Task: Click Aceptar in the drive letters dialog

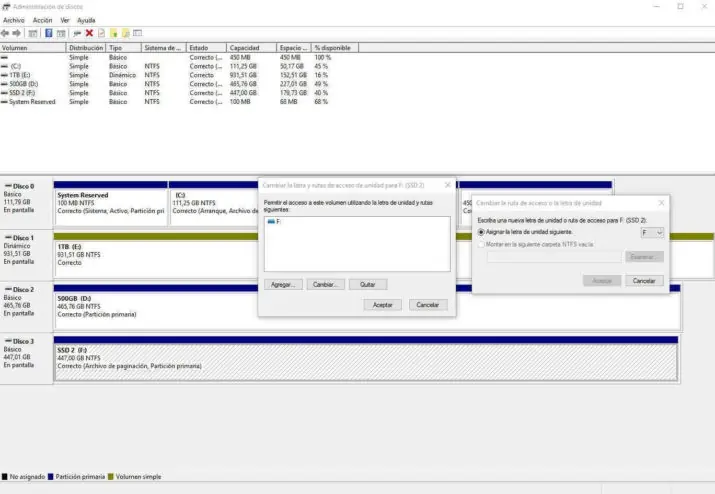Action: [383, 305]
